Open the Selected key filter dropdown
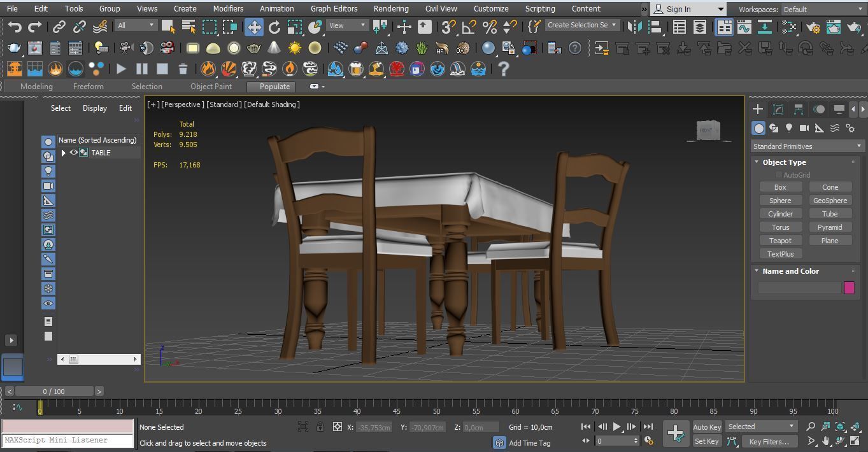The width and height of the screenshot is (868, 452). pyautogui.click(x=761, y=427)
